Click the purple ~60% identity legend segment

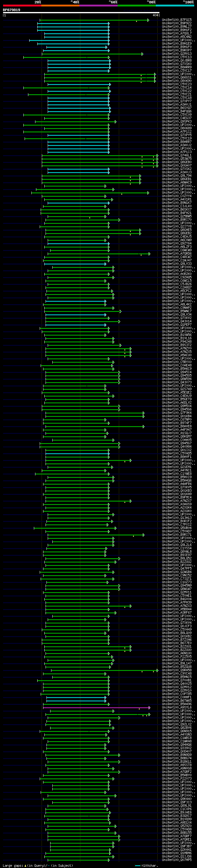[99, 6]
